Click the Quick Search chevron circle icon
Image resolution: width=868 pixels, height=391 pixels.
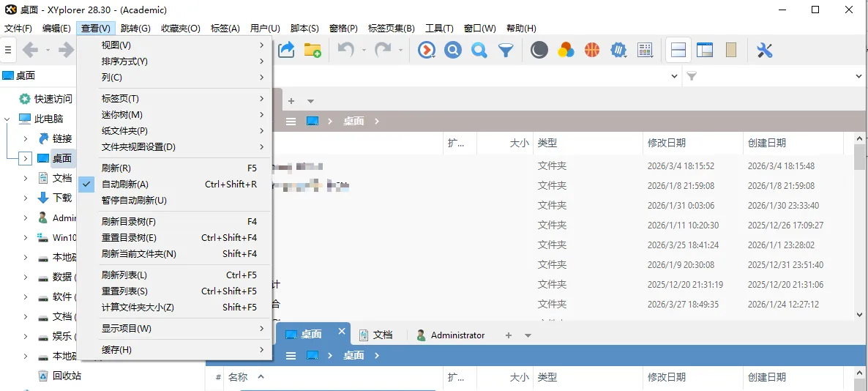pyautogui.click(x=426, y=50)
